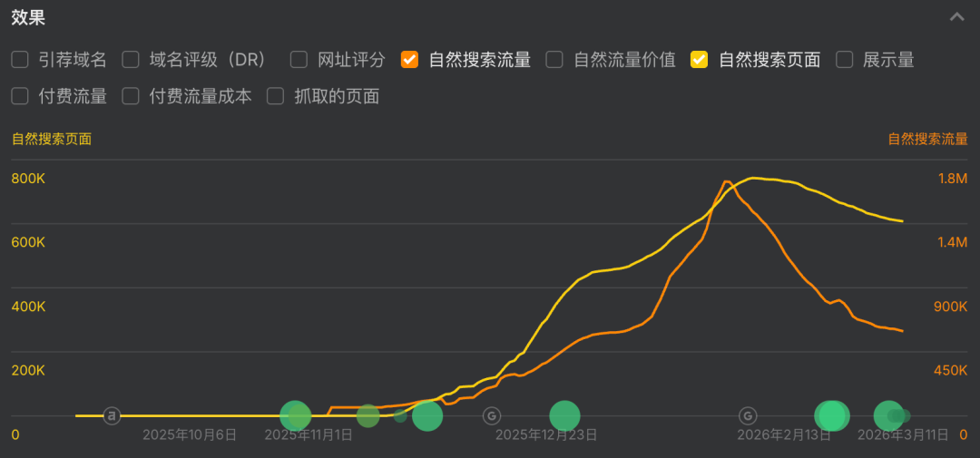Image resolution: width=980 pixels, height=458 pixels.
Task: Click the 'a' marker icon on timeline
Action: [112, 415]
